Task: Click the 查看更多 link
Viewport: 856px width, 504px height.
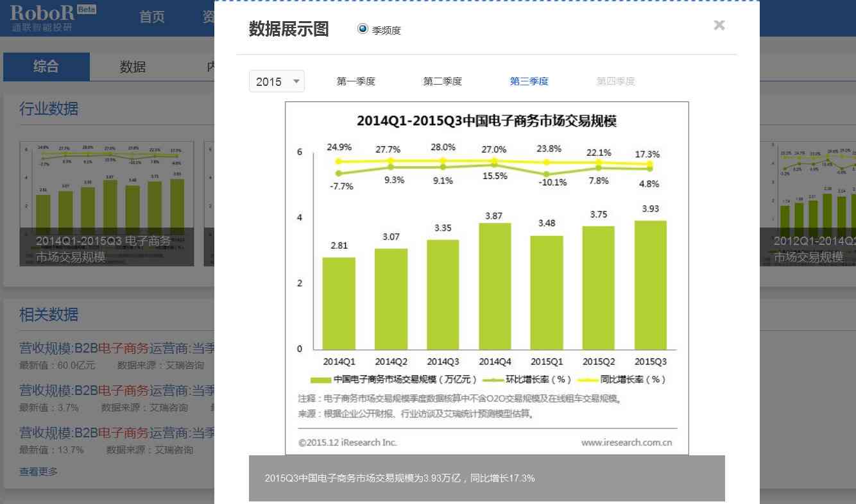Action: click(39, 471)
